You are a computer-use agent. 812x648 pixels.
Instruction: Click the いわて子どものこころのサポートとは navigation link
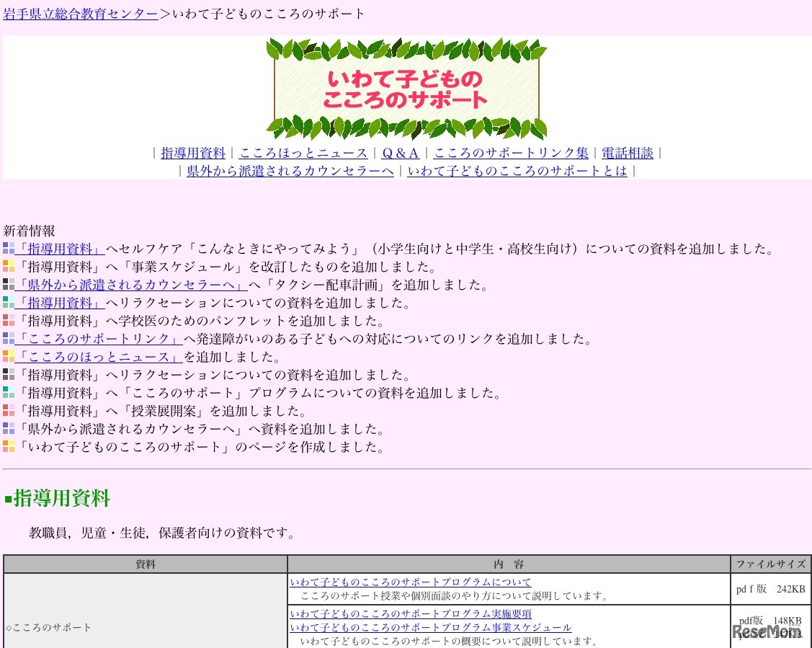517,171
